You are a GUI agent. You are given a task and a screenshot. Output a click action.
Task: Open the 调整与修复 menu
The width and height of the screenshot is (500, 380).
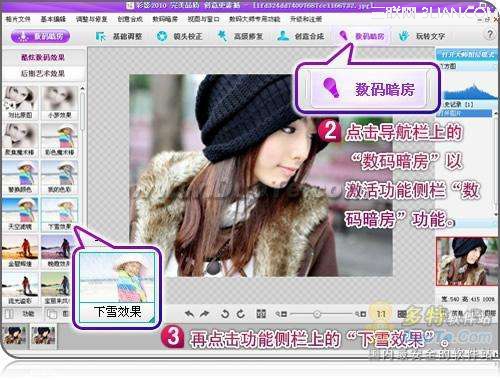tap(91, 19)
